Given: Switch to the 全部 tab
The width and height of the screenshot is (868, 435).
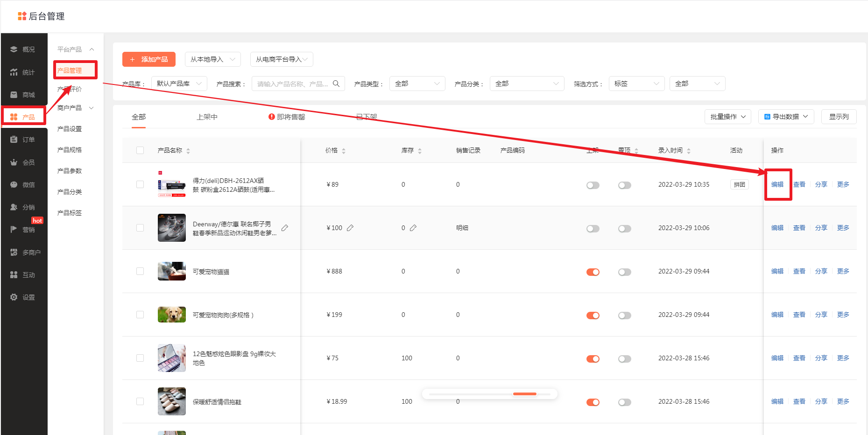Looking at the screenshot, I should (139, 117).
